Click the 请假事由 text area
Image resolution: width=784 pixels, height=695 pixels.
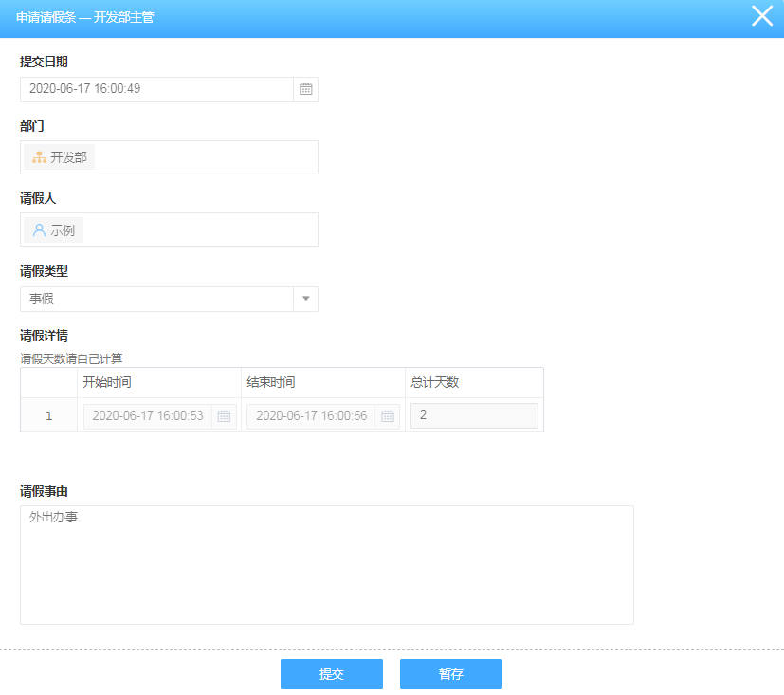pyautogui.click(x=327, y=565)
